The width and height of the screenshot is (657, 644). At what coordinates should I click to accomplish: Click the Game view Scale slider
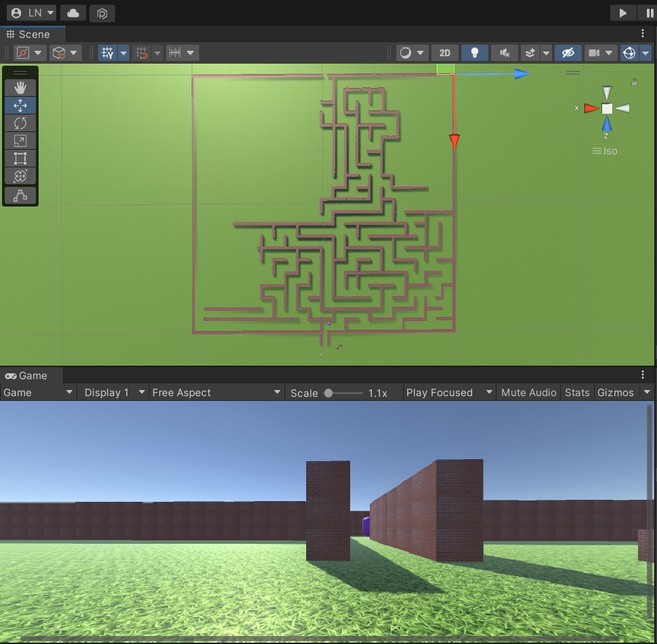[x=344, y=393]
